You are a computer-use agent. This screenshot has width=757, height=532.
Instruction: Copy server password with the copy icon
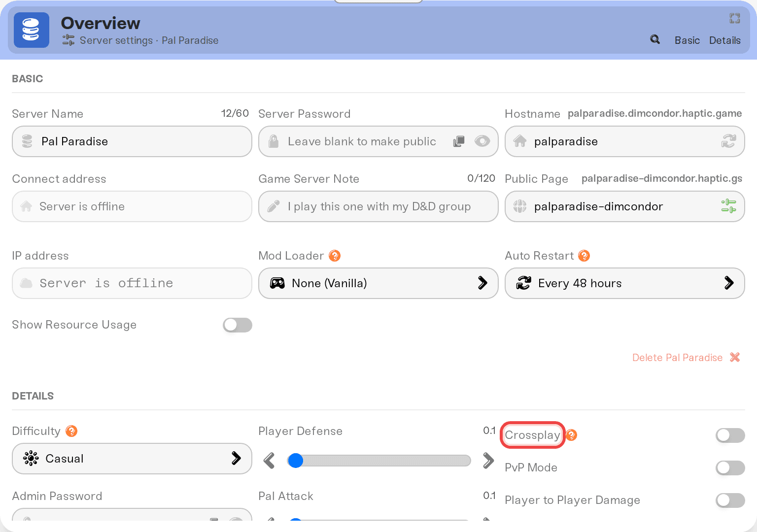coord(459,141)
